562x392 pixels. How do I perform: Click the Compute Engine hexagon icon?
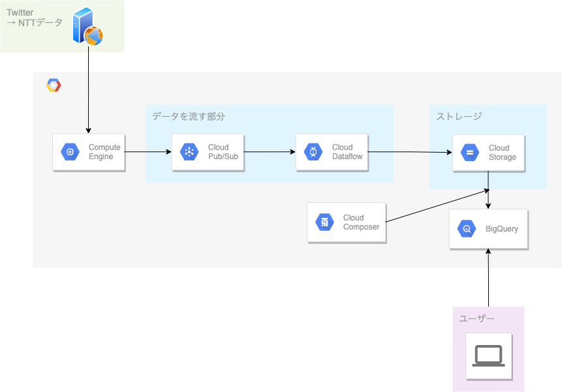70,152
